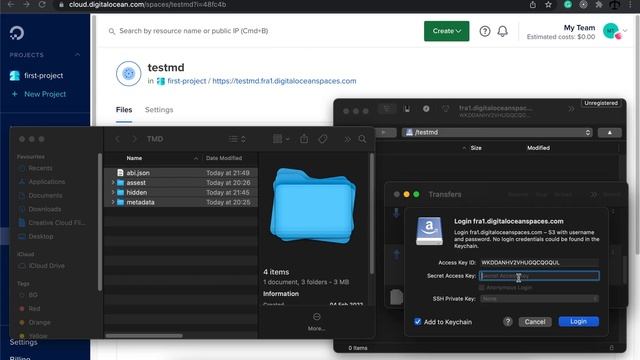
Task: Open the /testmd path dropdown in Cyberduck
Action: (497, 132)
